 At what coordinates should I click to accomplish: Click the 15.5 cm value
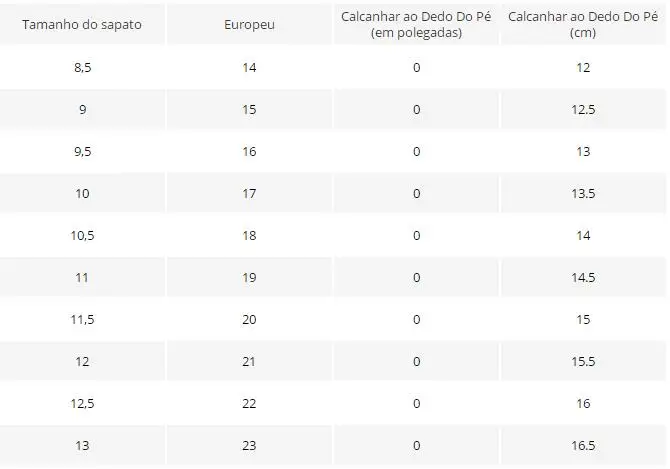pyautogui.click(x=583, y=362)
